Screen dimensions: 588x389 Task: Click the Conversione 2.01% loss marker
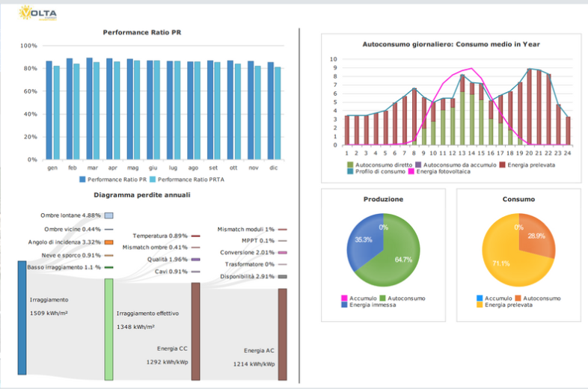282,252
